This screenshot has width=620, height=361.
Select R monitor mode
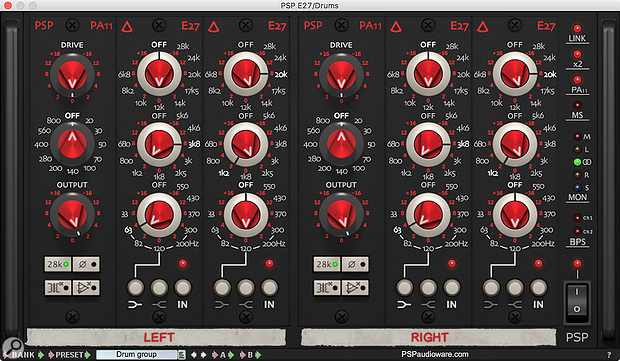(x=577, y=174)
